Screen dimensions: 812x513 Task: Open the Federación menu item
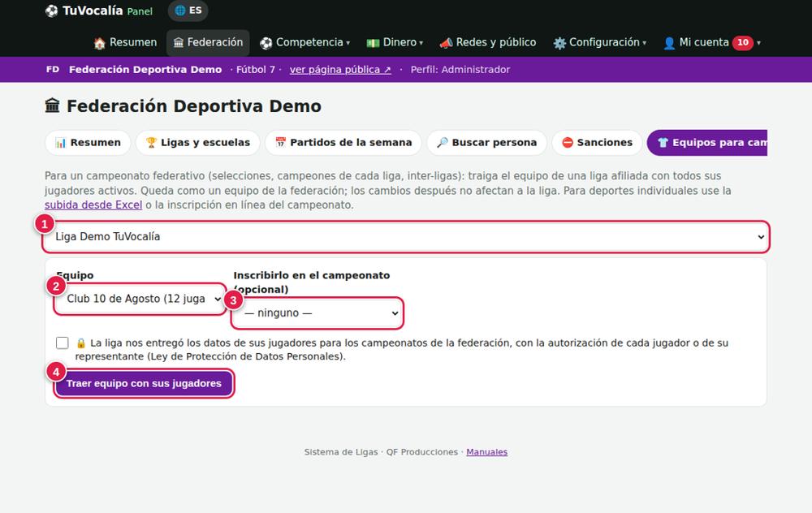[x=208, y=42]
